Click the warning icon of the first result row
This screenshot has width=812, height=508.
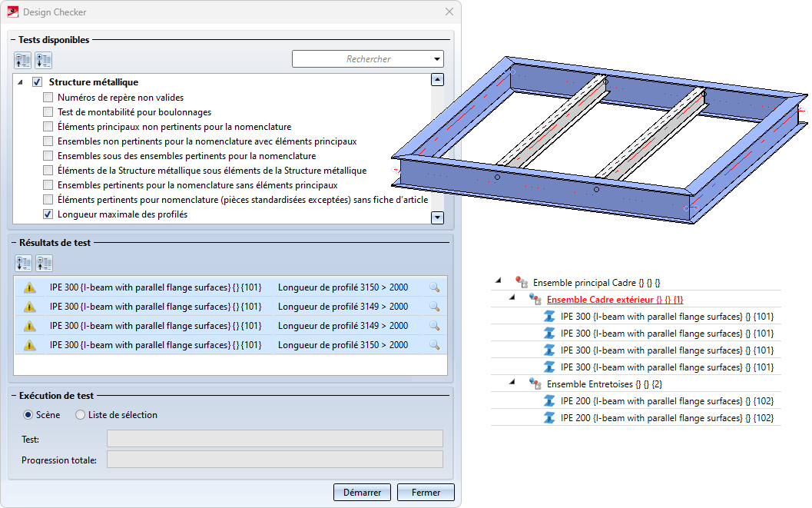[30, 287]
